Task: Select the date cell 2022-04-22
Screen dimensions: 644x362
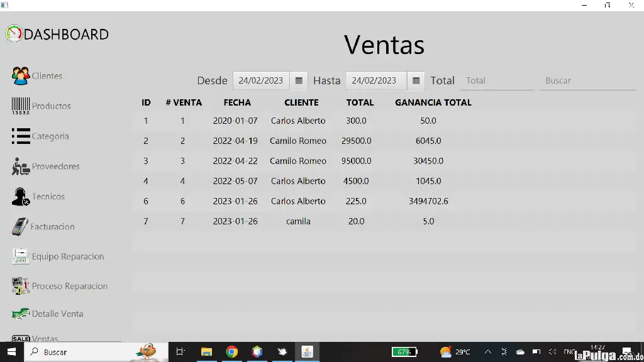Action: [235, 161]
